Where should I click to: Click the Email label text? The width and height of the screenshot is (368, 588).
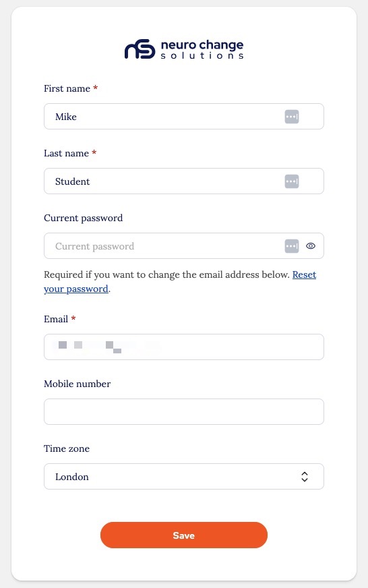click(x=56, y=319)
